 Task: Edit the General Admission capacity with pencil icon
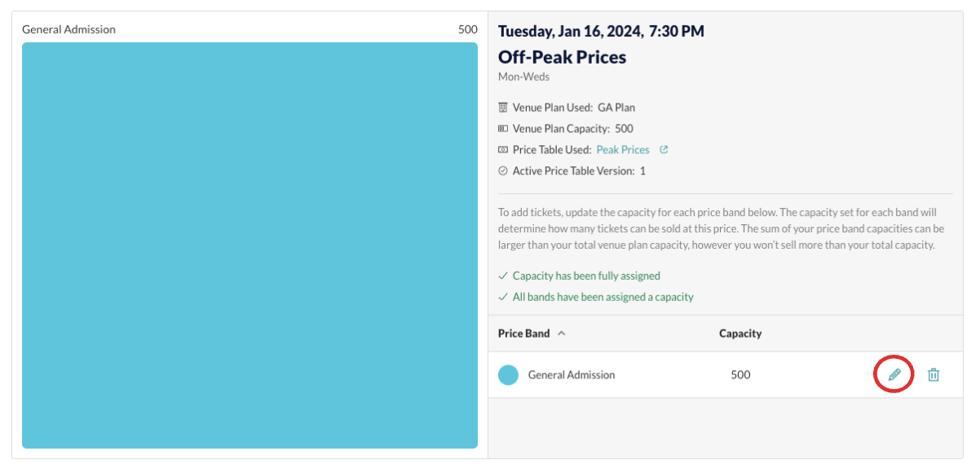click(894, 375)
